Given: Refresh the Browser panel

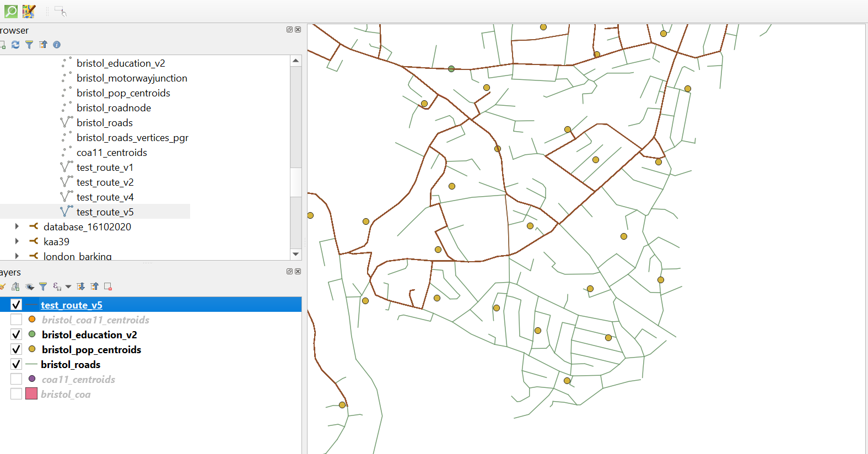Looking at the screenshot, I should 15,45.
